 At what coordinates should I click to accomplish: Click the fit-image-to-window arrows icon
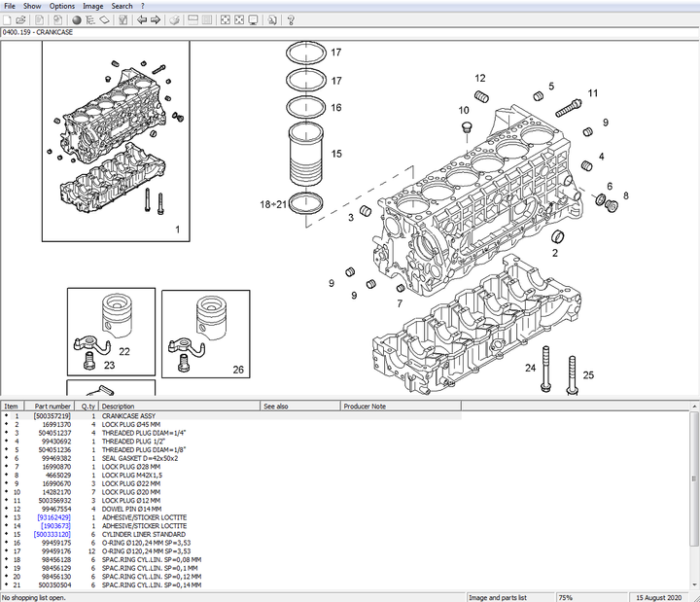point(226,20)
